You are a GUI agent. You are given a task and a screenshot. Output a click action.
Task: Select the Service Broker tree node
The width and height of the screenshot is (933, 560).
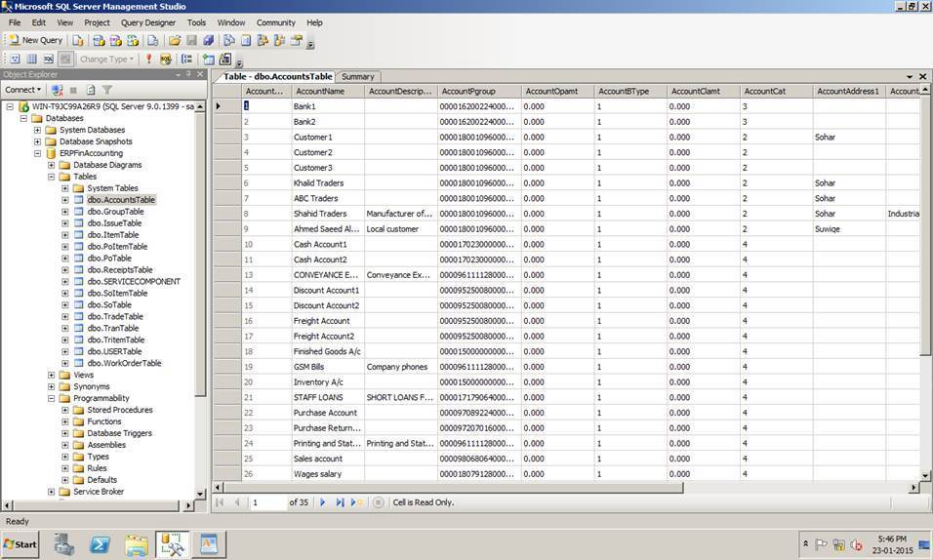tap(99, 492)
